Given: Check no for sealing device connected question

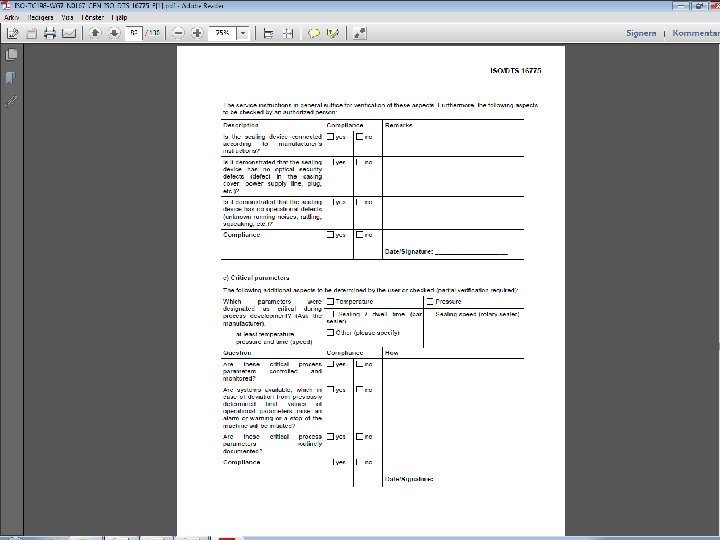Looking at the screenshot, I should [360, 136].
